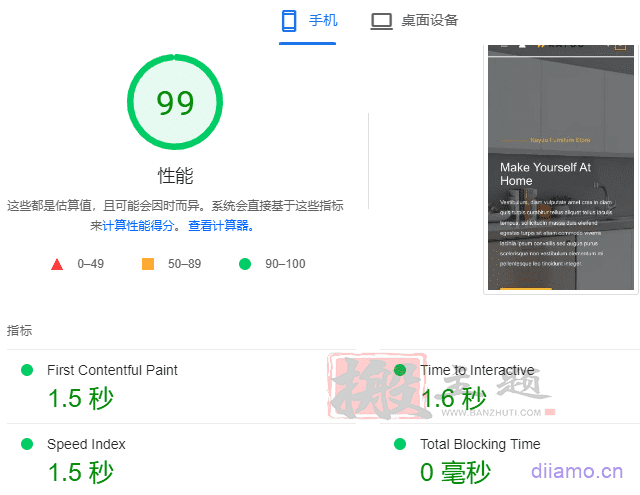
Task: Click the 0 毫秒 Total Blocking Time value
Action: coord(455,472)
